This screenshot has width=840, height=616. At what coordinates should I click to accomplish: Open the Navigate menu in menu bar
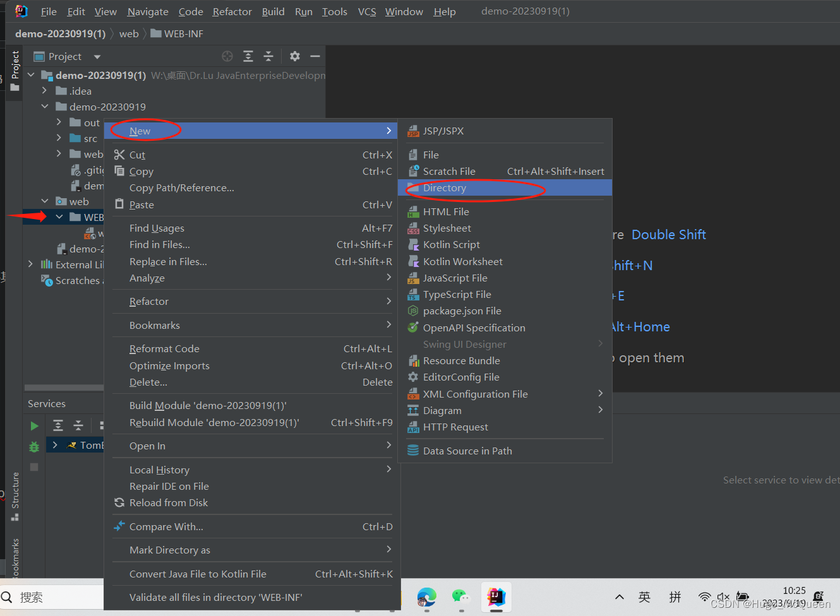(148, 11)
